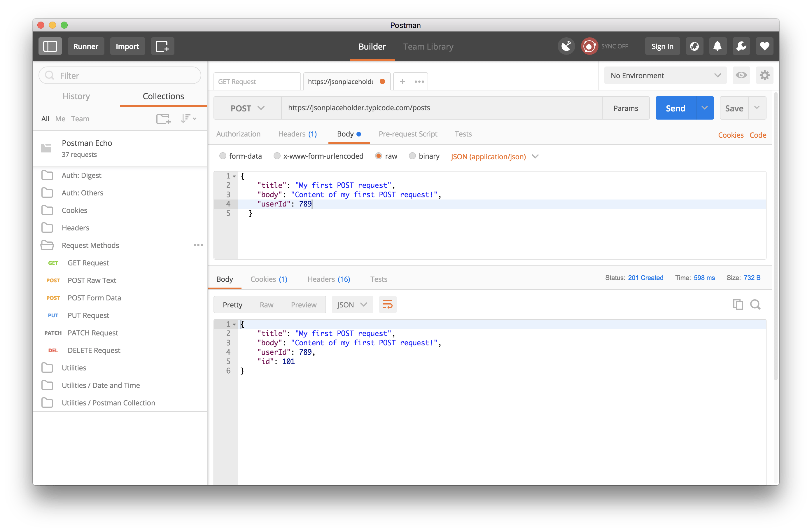The width and height of the screenshot is (812, 532).
Task: Filter collections by Team
Action: (x=80, y=119)
